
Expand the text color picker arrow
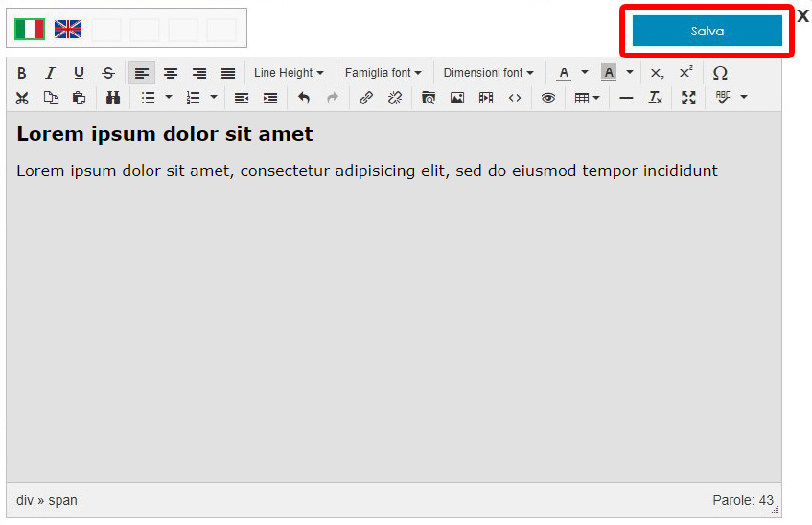[585, 72]
